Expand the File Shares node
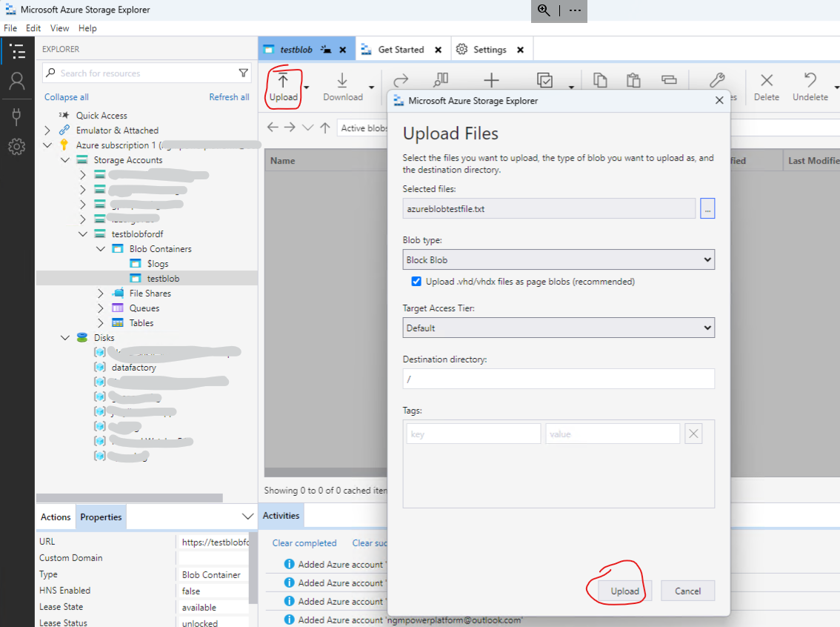This screenshot has height=627, width=840. tap(100, 293)
